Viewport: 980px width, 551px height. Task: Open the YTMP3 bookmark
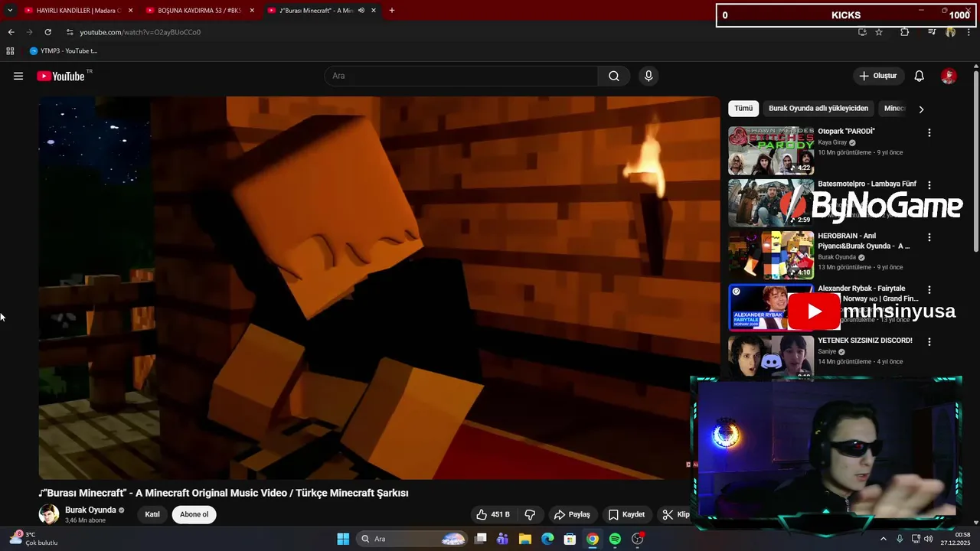pyautogui.click(x=64, y=51)
